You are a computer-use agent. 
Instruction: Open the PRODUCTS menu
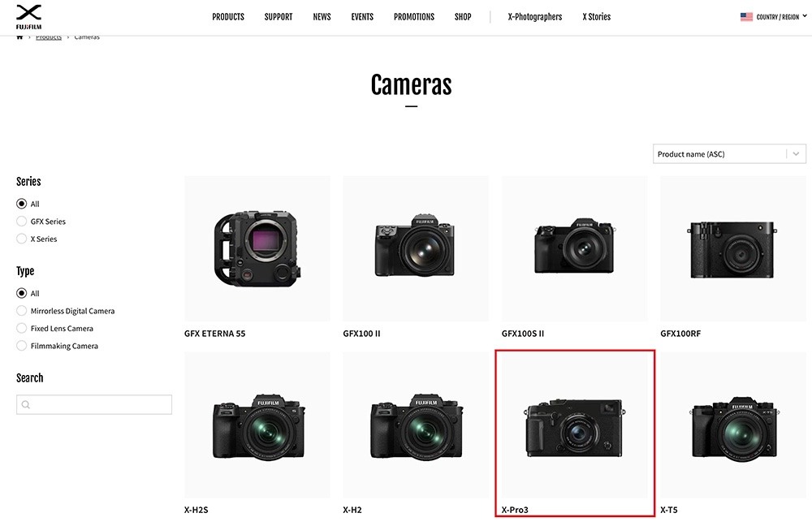[228, 16]
